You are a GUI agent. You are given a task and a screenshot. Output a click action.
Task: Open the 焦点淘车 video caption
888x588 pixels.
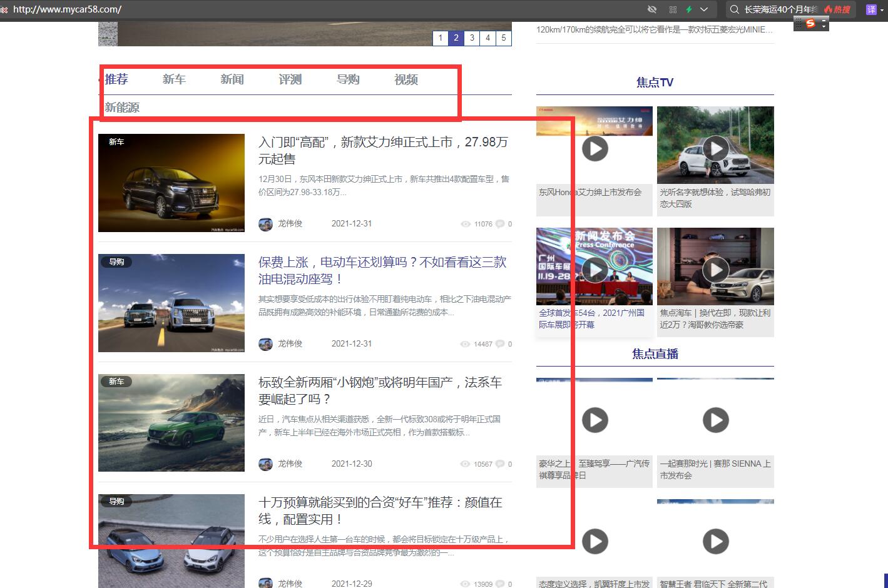715,319
